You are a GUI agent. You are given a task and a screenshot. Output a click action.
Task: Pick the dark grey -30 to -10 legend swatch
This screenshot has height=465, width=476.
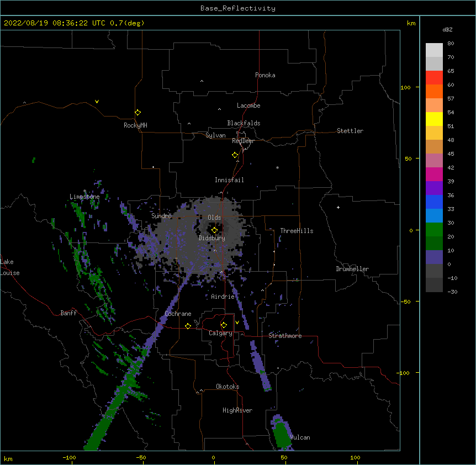point(434,285)
